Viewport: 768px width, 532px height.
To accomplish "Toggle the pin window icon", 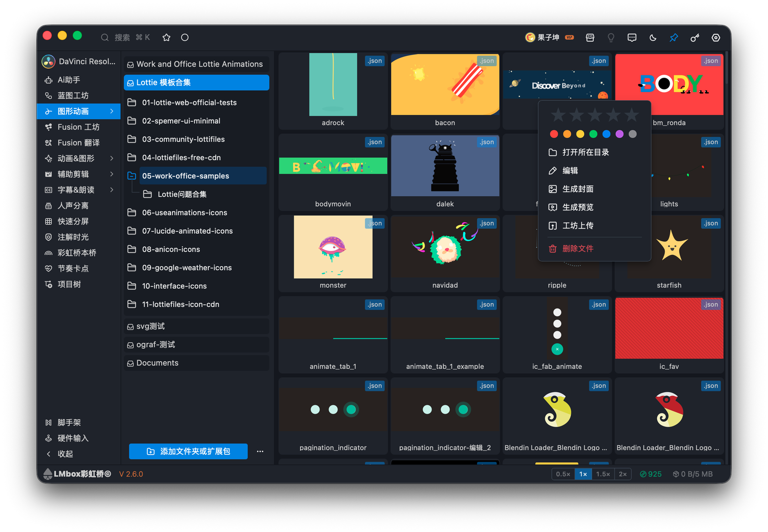I will click(x=674, y=37).
